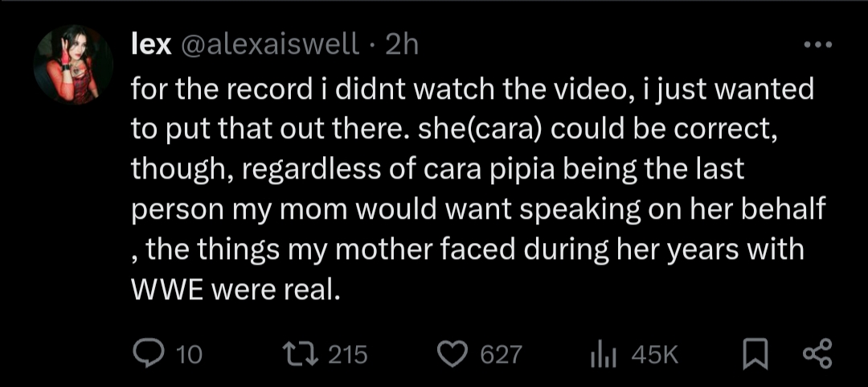The height and width of the screenshot is (387, 868).
Task: Click the reply count "10"
Action: [x=188, y=353]
